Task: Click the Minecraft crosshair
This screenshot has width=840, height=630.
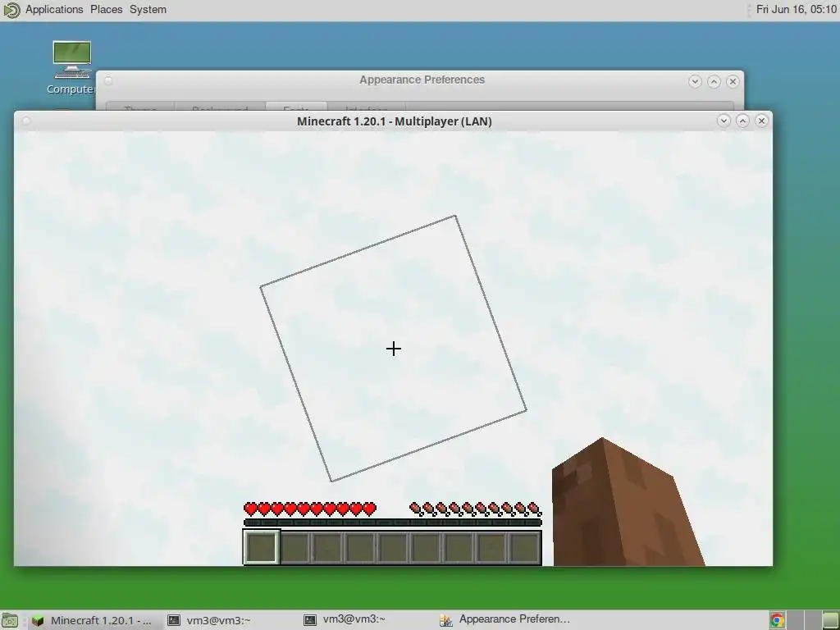Action: click(393, 349)
